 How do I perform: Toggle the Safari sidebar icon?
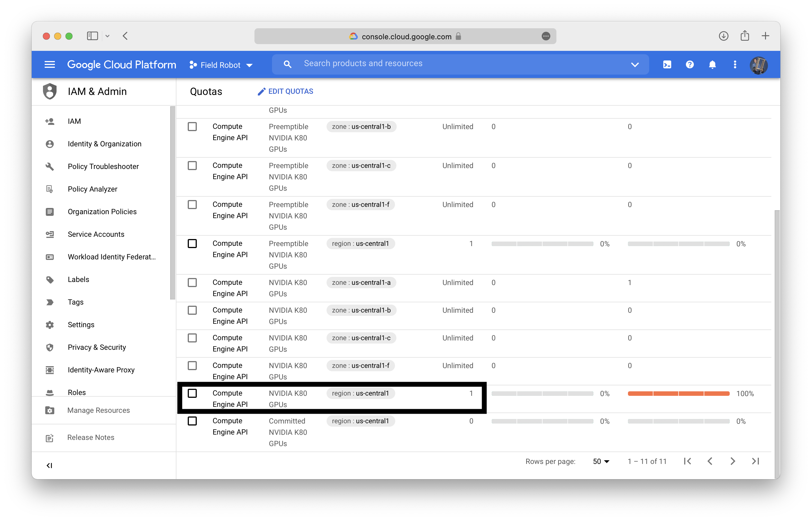(x=92, y=36)
